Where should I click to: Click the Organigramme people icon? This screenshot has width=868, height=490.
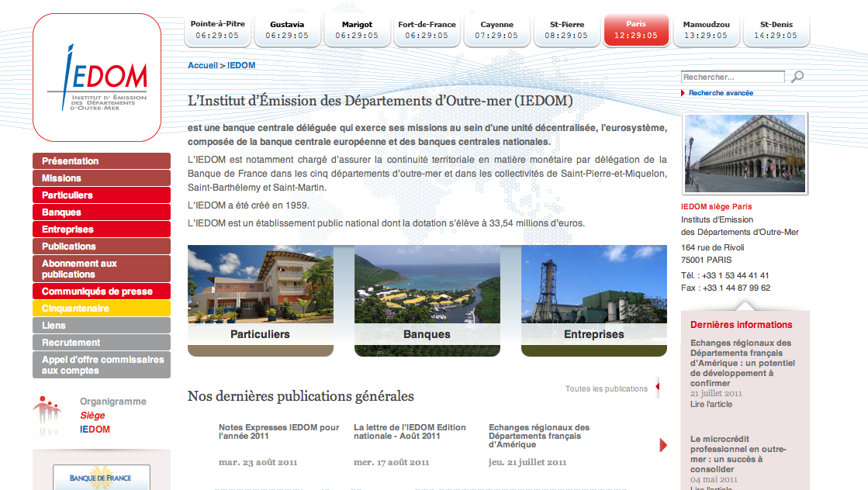coord(47,415)
